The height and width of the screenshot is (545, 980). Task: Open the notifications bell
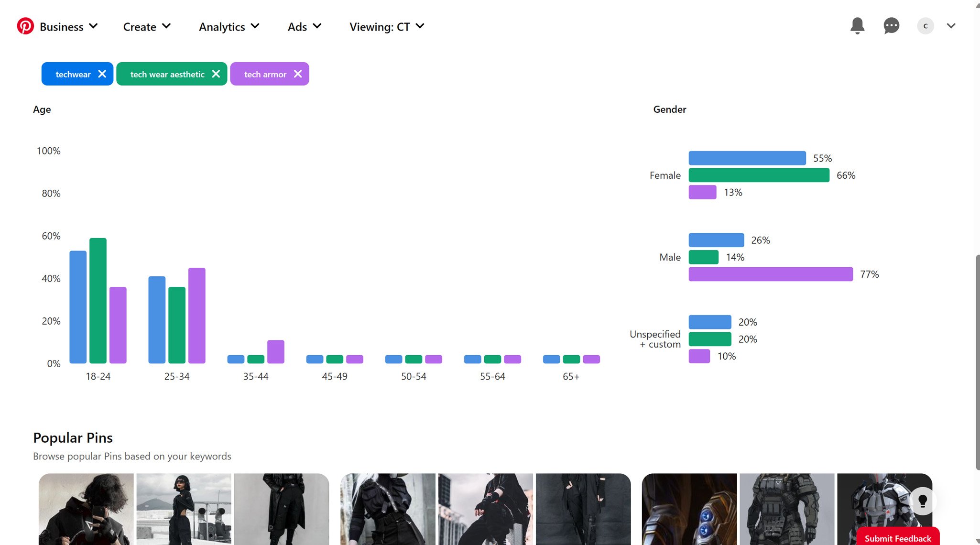(x=857, y=26)
